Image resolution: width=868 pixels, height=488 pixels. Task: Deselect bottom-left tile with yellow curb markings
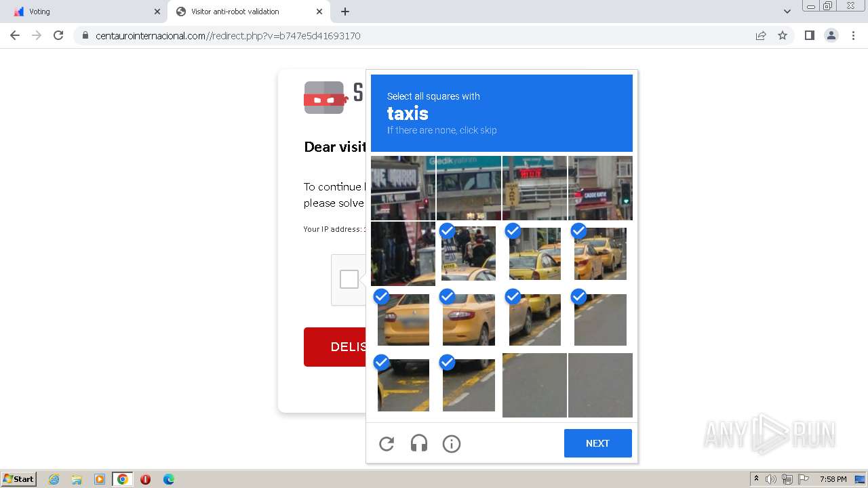(x=403, y=385)
